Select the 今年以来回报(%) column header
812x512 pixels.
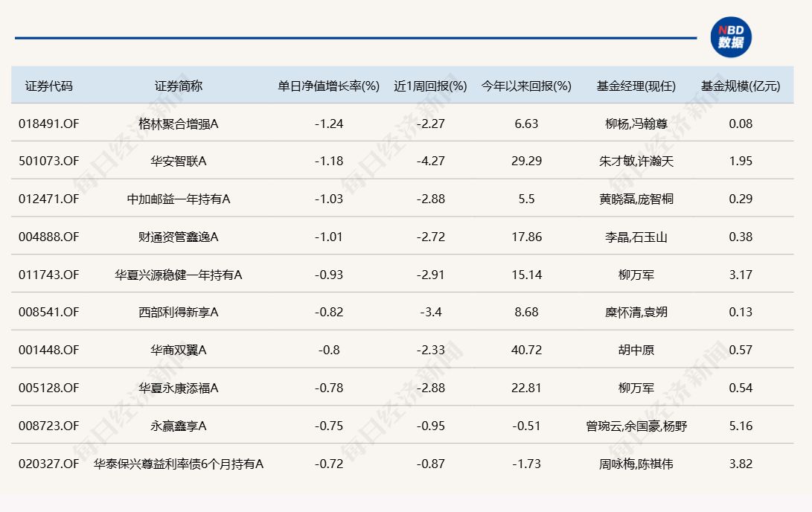[x=526, y=86]
